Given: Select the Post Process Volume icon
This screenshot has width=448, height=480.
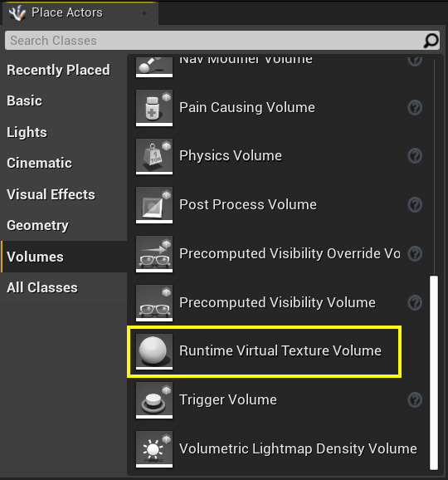Looking at the screenshot, I should (x=154, y=205).
